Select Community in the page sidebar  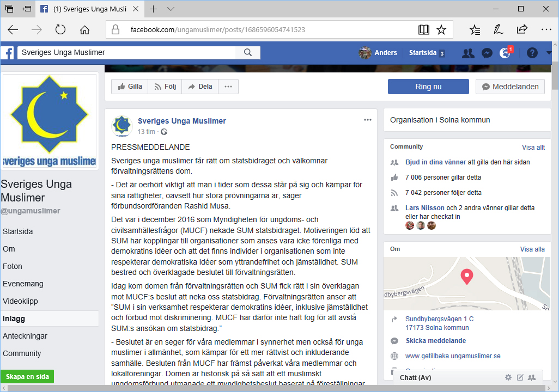click(x=22, y=353)
